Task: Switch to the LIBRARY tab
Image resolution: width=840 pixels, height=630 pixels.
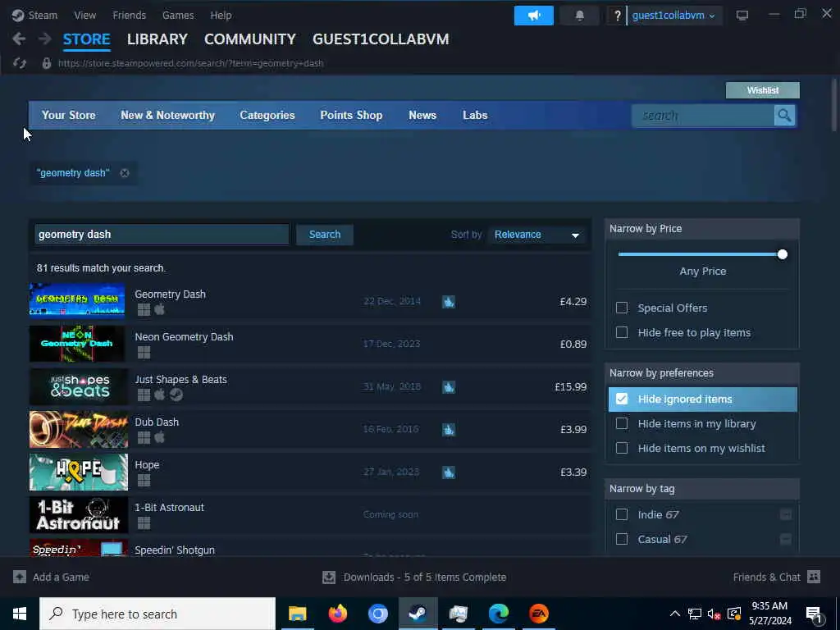Action: [157, 39]
